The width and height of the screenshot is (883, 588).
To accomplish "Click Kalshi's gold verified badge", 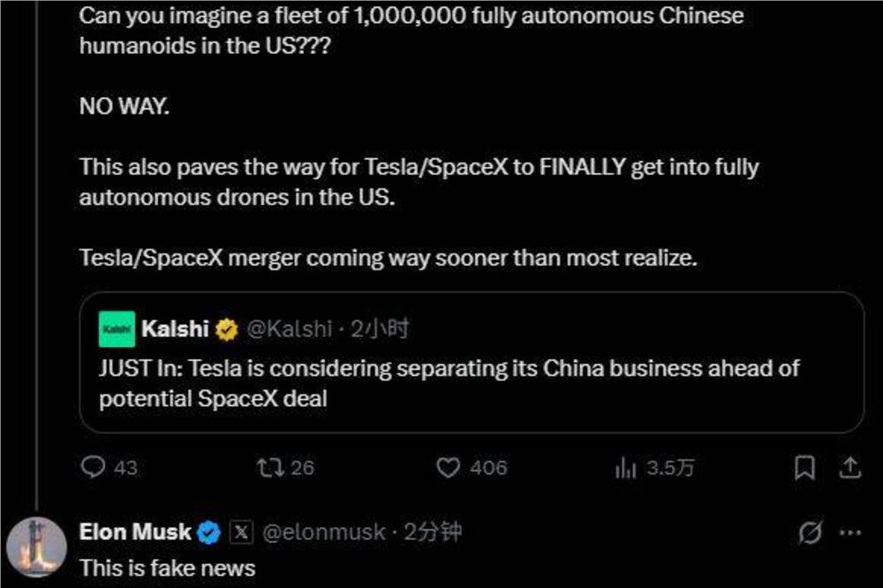I will [x=227, y=329].
